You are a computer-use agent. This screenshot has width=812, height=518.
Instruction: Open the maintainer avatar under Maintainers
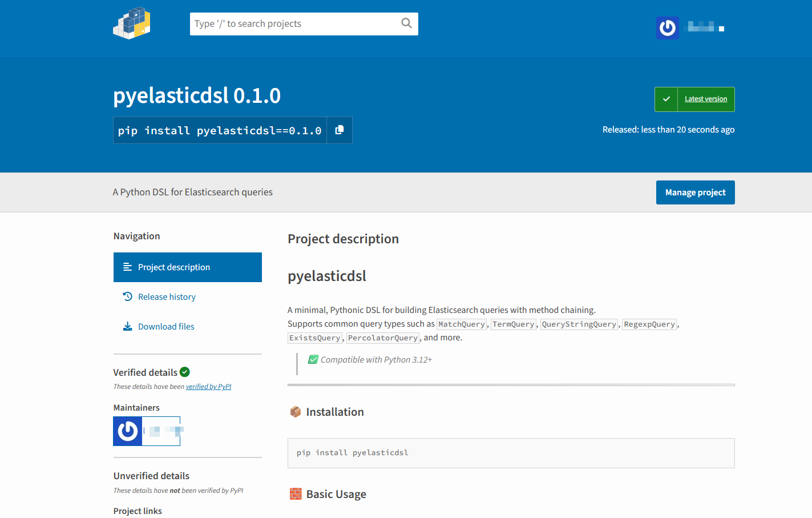pyautogui.click(x=128, y=431)
